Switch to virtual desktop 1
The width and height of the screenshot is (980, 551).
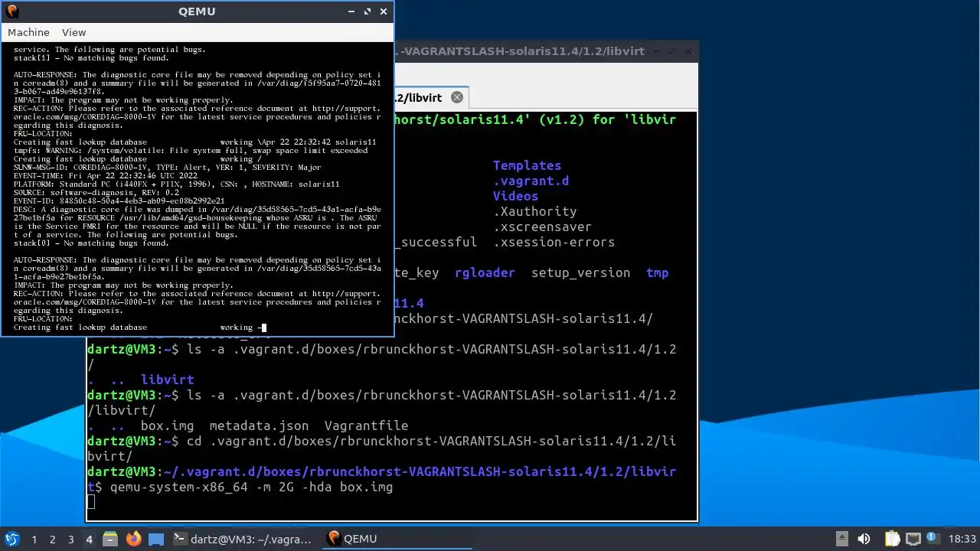click(34, 539)
